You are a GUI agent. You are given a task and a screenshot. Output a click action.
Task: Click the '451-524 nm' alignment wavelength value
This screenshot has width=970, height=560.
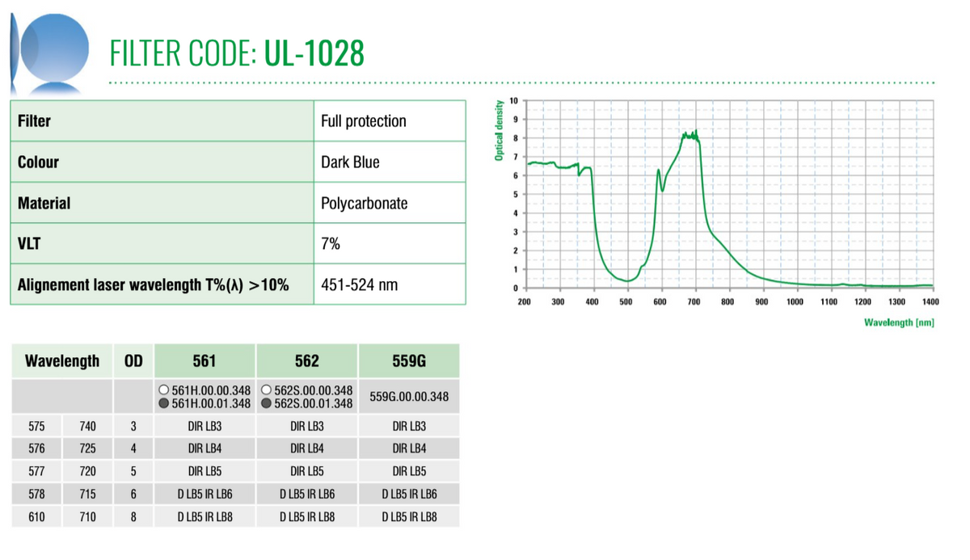pyautogui.click(x=359, y=285)
